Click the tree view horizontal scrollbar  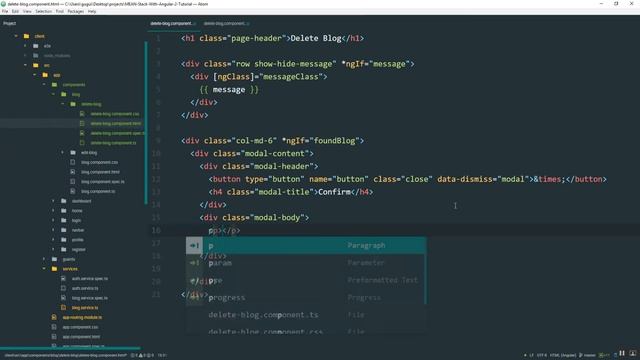pos(70,348)
